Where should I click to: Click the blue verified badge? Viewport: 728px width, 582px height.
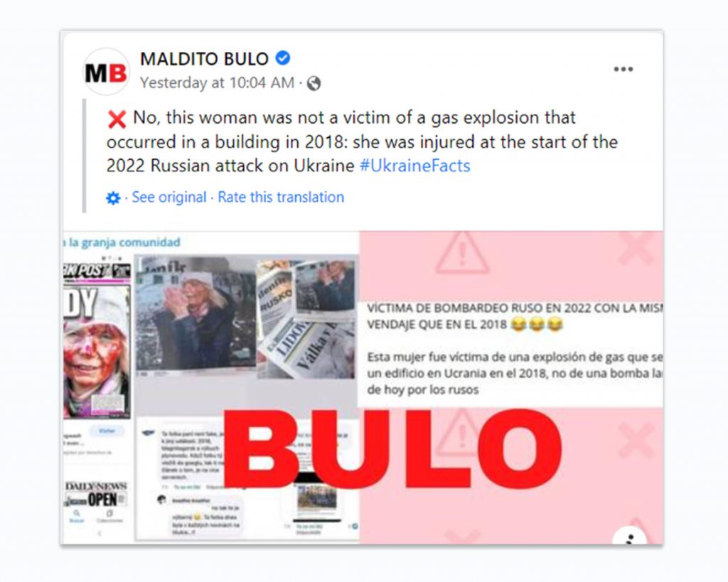(283, 58)
